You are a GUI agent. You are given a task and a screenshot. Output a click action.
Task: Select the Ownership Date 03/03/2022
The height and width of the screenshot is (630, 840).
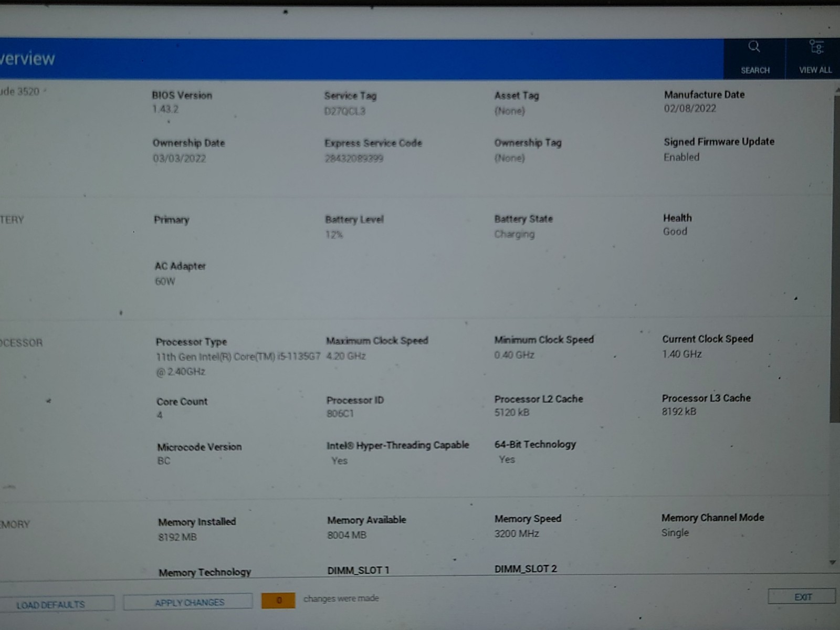click(x=179, y=159)
